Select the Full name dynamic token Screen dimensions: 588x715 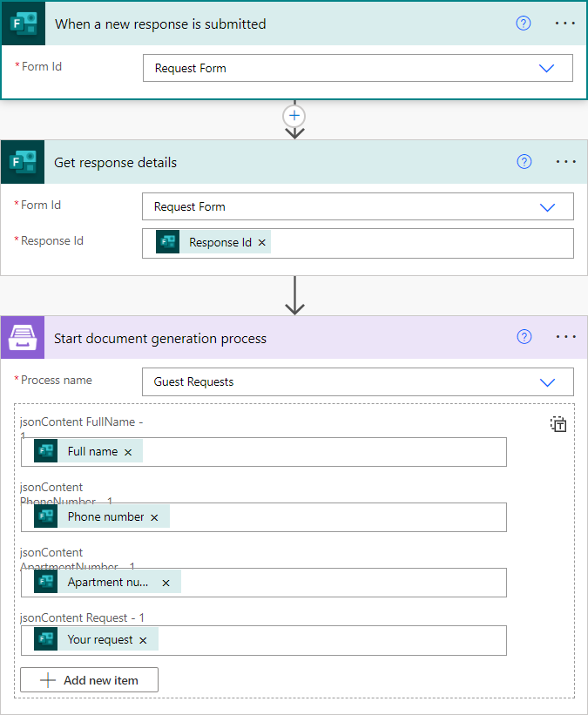click(89, 451)
